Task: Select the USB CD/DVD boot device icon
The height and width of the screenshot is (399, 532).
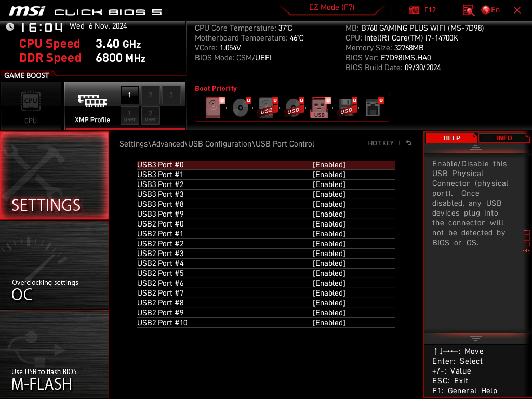Action: tap(294, 108)
